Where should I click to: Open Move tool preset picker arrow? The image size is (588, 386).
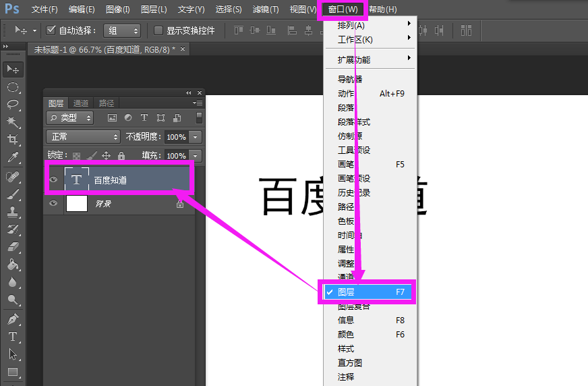pos(34,30)
